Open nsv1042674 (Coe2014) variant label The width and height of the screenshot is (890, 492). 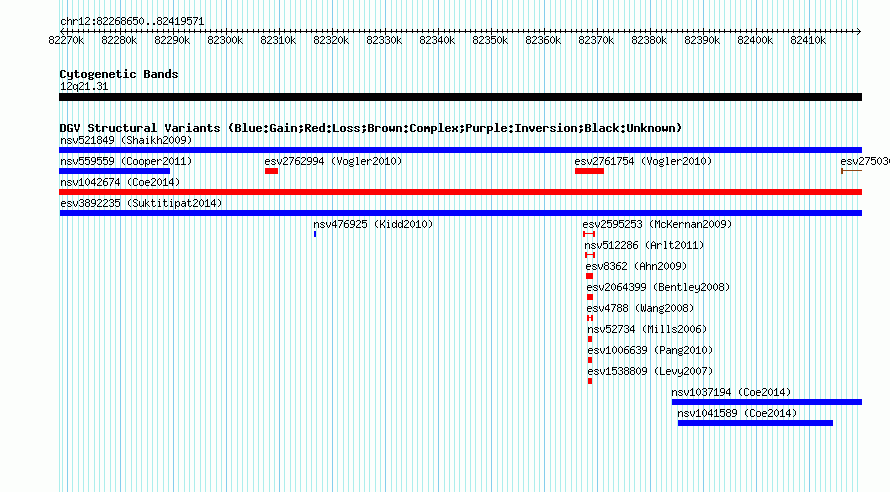[x=120, y=182]
